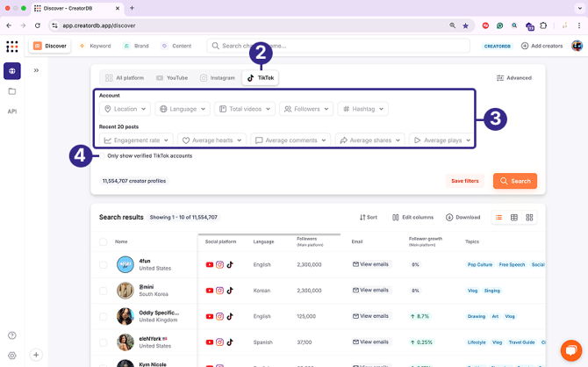Open the settings gear in sidebar

[x=12, y=356]
